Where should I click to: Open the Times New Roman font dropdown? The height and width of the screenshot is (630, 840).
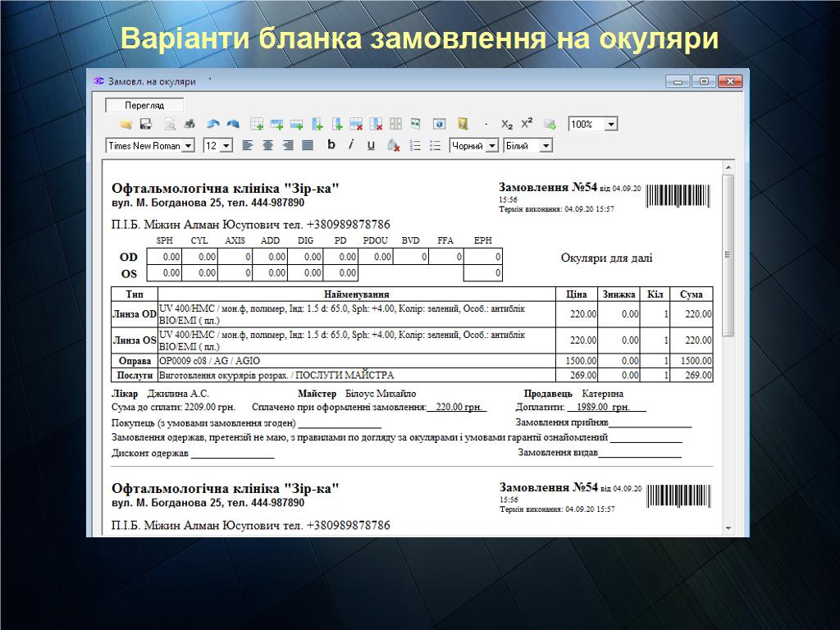[188, 146]
